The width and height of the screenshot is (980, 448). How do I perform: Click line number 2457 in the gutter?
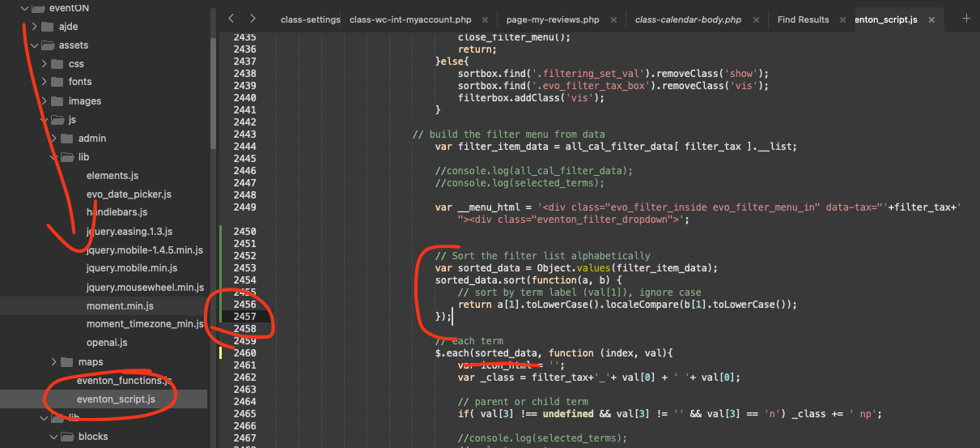(x=244, y=317)
